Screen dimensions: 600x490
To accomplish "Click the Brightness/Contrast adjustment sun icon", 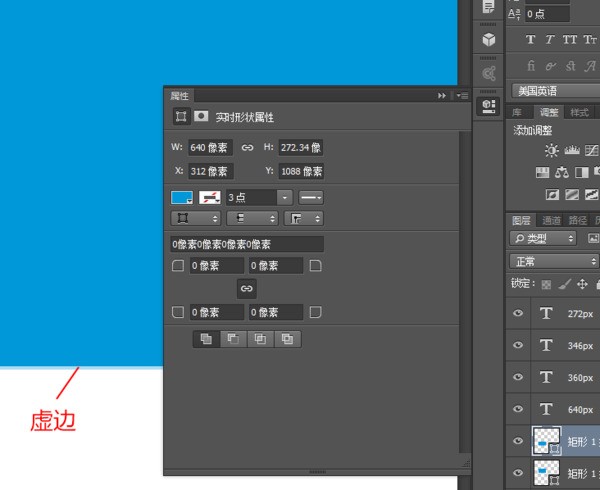I will point(552,150).
